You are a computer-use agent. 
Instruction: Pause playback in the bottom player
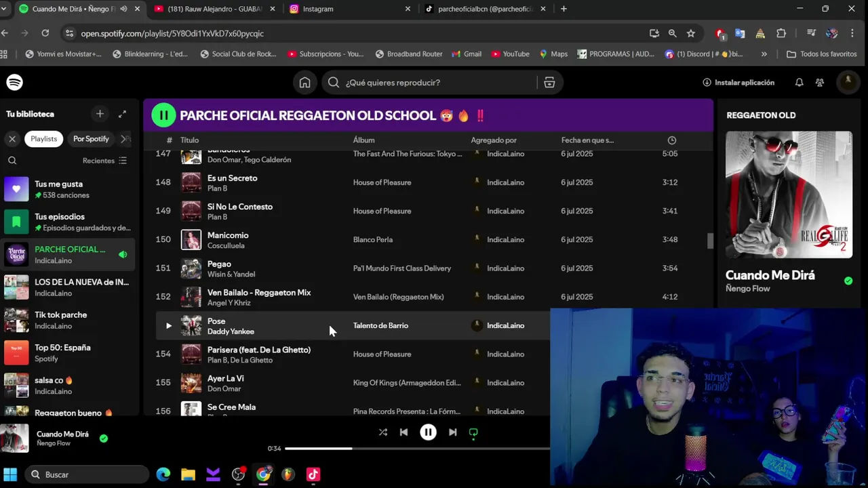pos(428,432)
